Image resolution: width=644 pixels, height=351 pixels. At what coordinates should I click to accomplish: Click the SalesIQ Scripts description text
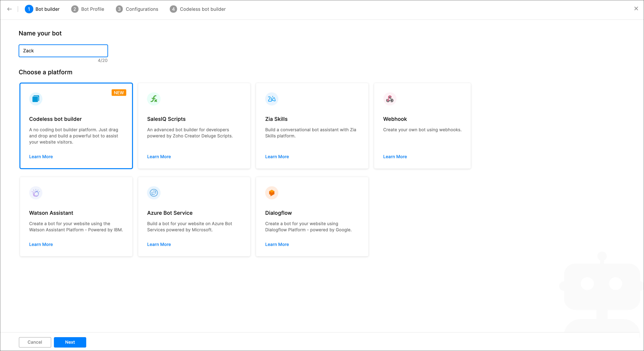click(x=190, y=133)
